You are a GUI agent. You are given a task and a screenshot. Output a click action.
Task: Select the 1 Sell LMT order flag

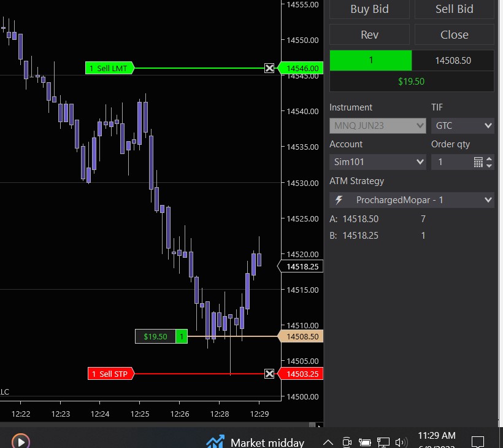[x=109, y=68]
